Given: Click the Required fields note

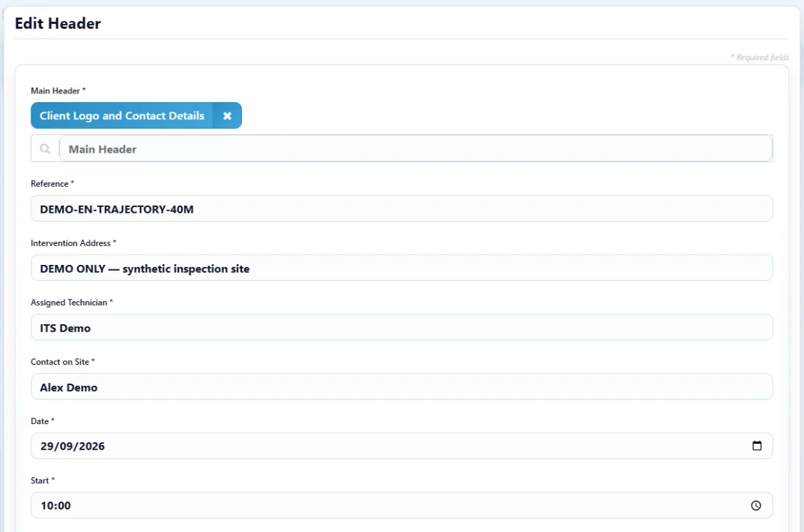Looking at the screenshot, I should coord(760,57).
